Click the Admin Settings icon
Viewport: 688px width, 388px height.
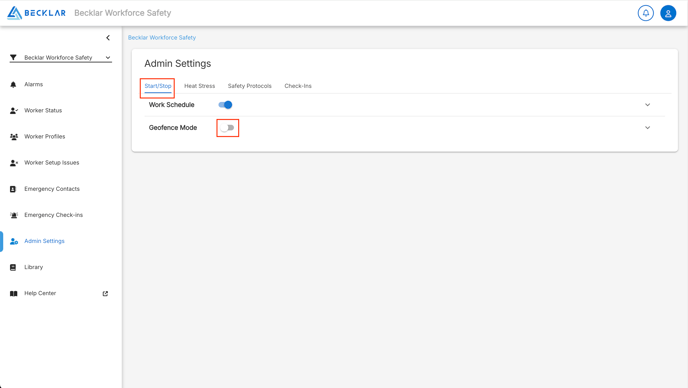(x=14, y=241)
